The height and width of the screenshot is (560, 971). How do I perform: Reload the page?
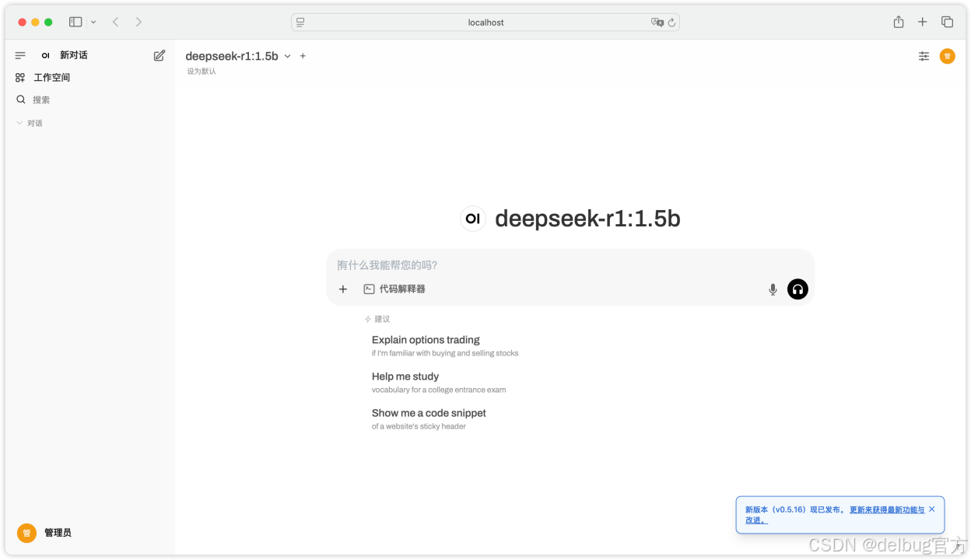pyautogui.click(x=671, y=23)
